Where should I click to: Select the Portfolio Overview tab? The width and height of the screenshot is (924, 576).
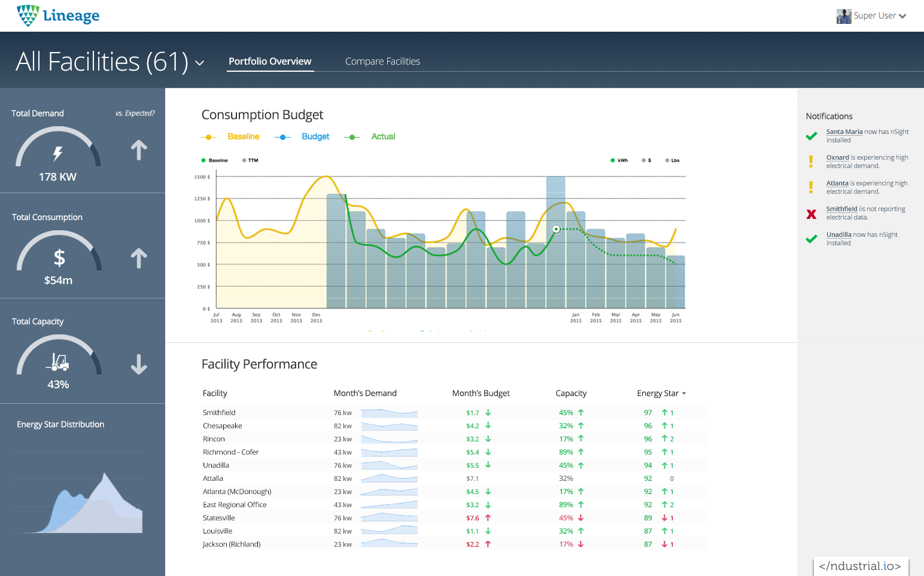(x=270, y=62)
